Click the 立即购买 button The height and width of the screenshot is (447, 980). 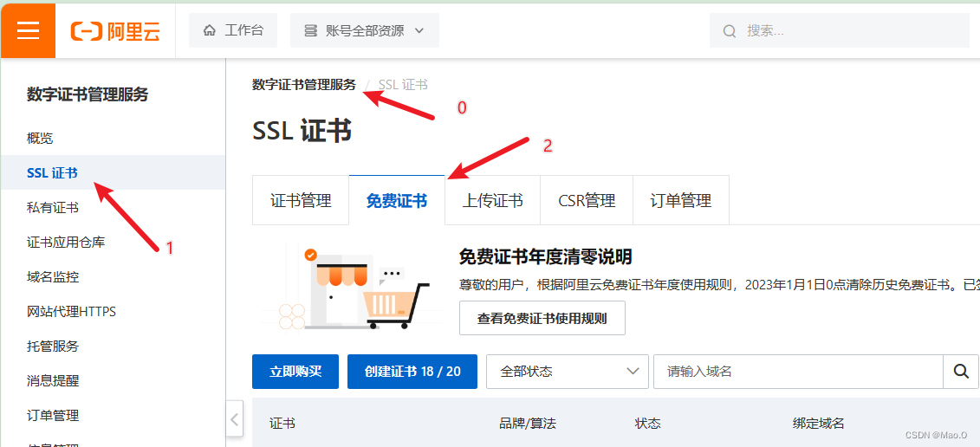(x=295, y=372)
